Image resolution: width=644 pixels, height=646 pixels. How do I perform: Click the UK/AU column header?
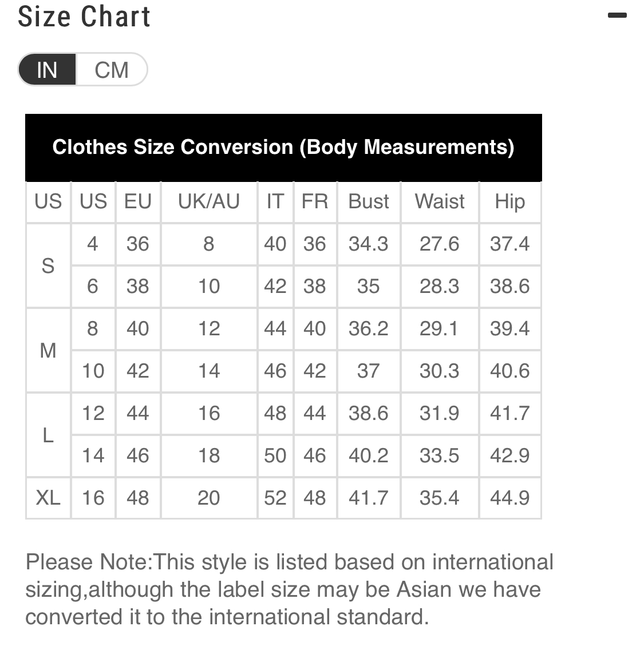click(x=209, y=202)
